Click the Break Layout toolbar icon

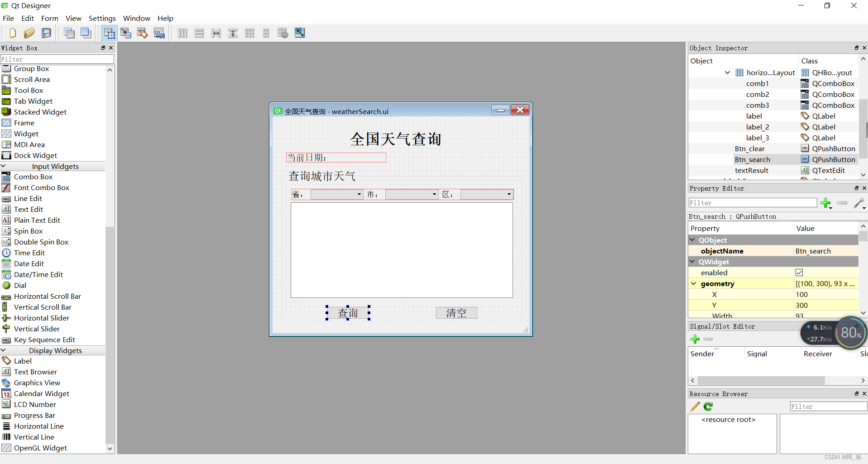(283, 33)
